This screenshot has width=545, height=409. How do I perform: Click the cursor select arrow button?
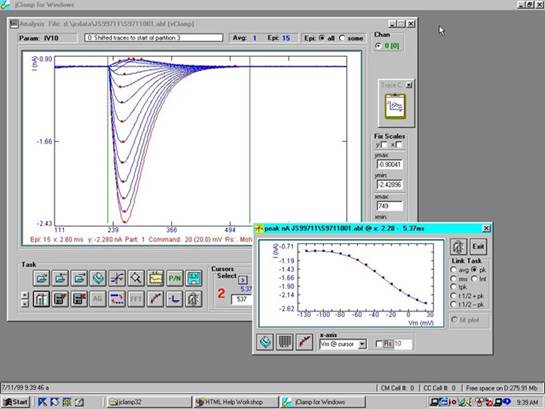[x=243, y=280]
